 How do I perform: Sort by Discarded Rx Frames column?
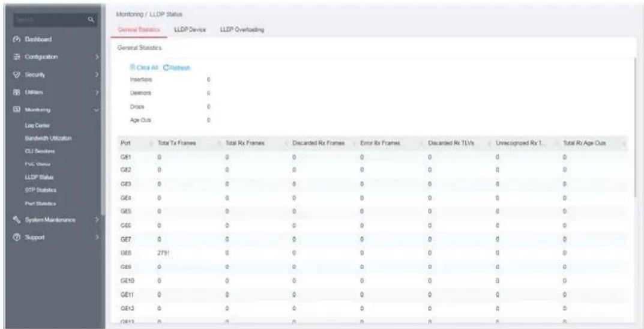point(318,143)
